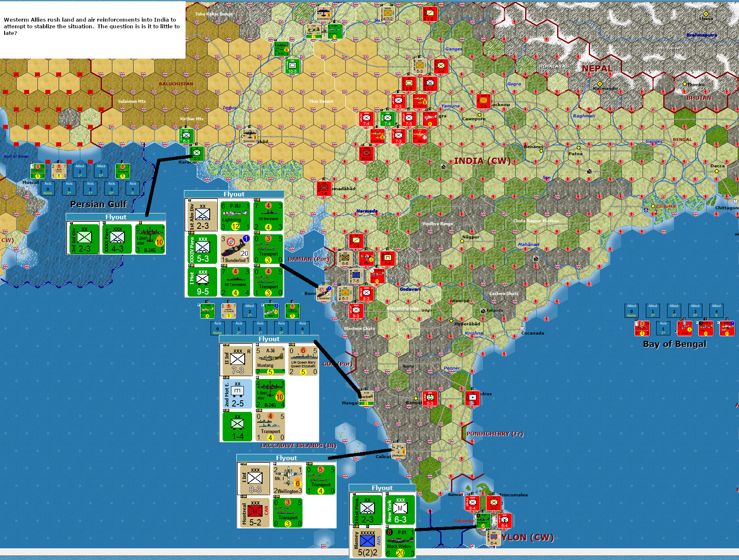The width and height of the screenshot is (739, 560).
Task: Click the red D3A1 aircraft counter
Action: (x=684, y=328)
